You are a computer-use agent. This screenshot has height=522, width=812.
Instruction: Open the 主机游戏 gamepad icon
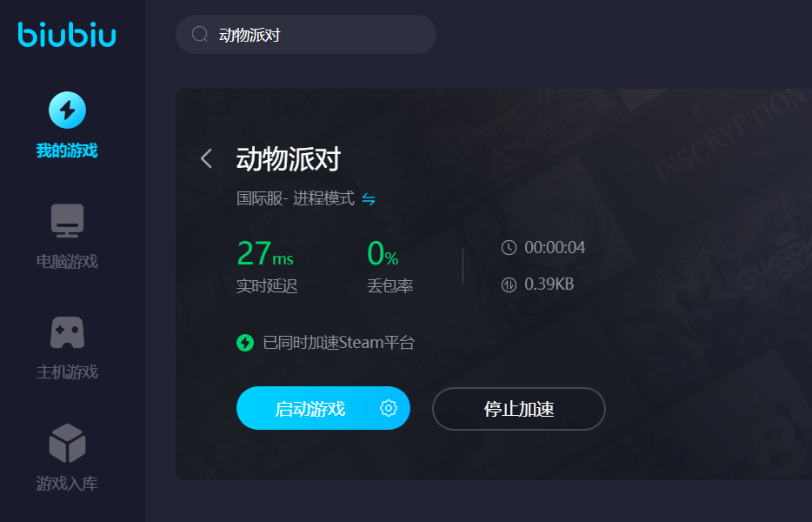(x=67, y=332)
